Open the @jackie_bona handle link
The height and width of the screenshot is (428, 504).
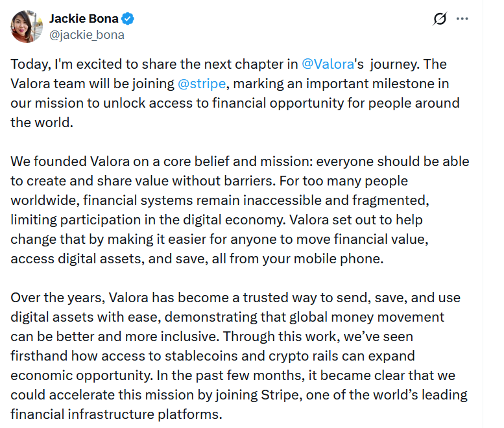click(x=86, y=35)
